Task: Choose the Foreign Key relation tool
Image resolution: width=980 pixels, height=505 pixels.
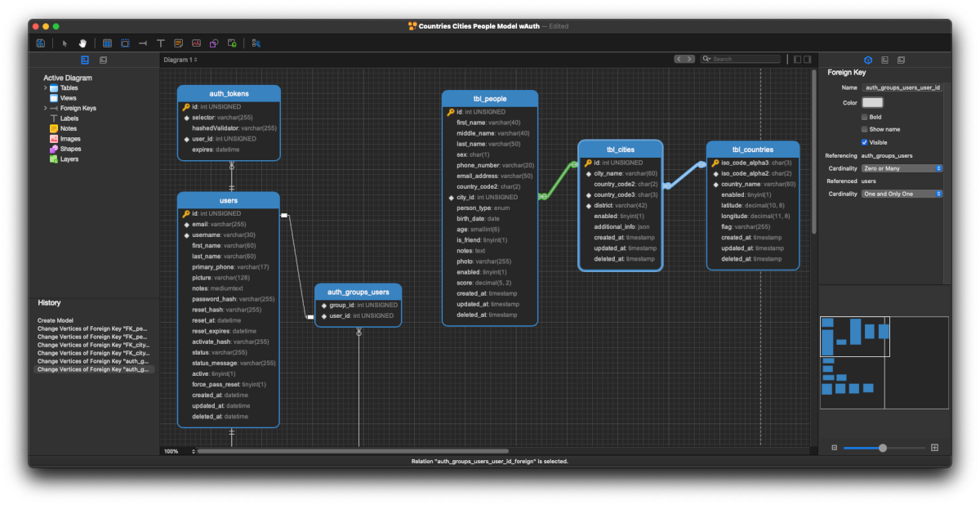Action: pos(143,43)
